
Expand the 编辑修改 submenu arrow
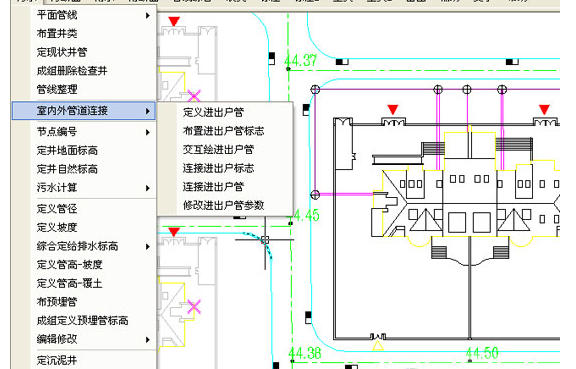[148, 339]
